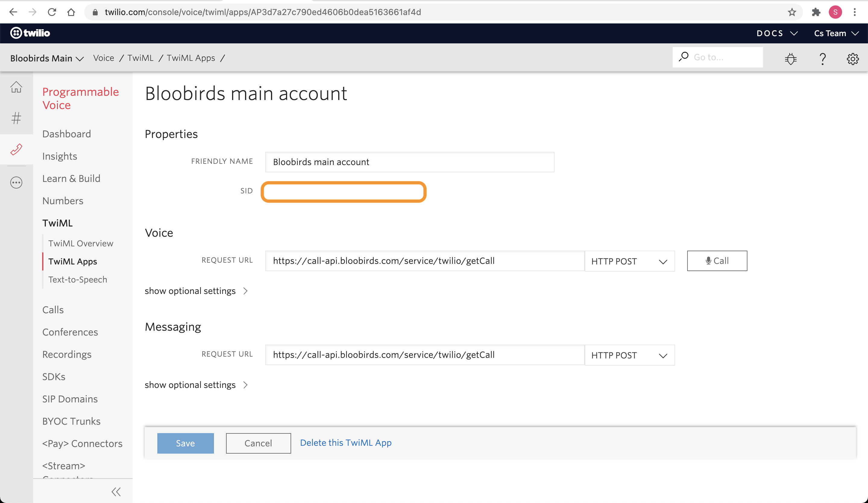Screen dimensions: 868x503
Task: Open Text-to-Speech
Action: (77, 280)
